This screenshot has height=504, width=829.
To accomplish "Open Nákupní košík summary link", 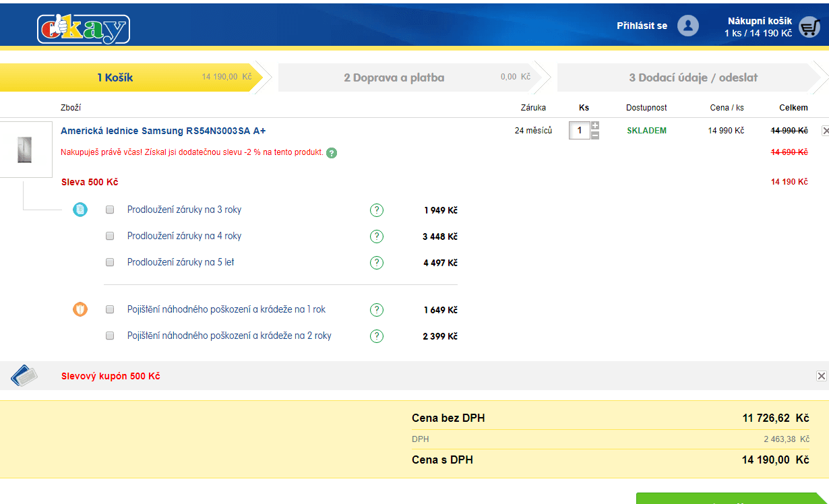I will click(x=759, y=27).
